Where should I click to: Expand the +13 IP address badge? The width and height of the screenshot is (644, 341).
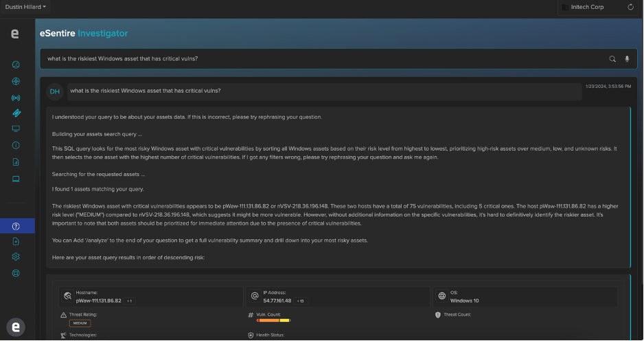point(301,301)
